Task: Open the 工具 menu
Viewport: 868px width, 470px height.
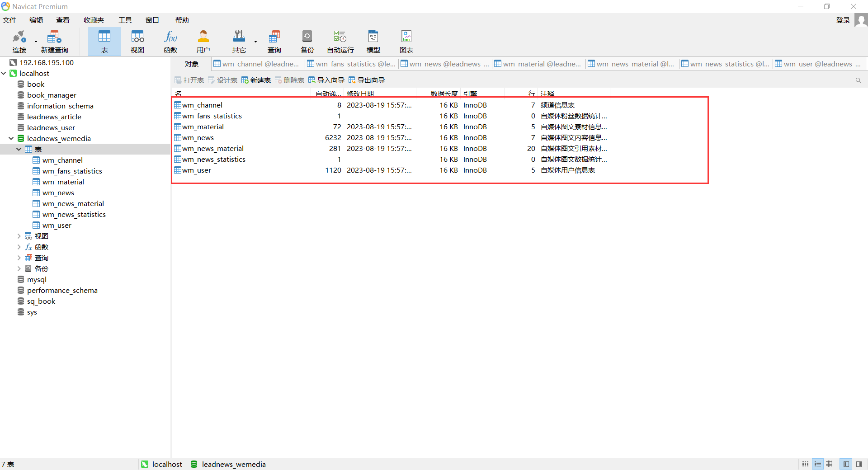Action: pyautogui.click(x=125, y=20)
